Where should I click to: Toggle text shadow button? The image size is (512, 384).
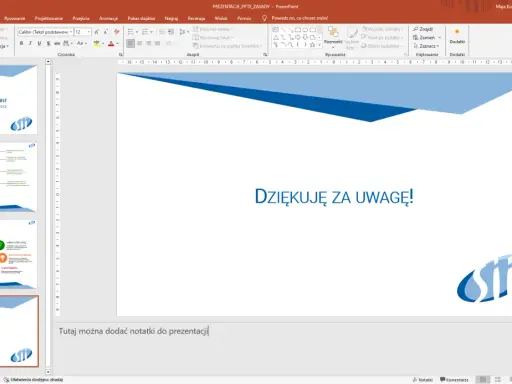pos(48,43)
